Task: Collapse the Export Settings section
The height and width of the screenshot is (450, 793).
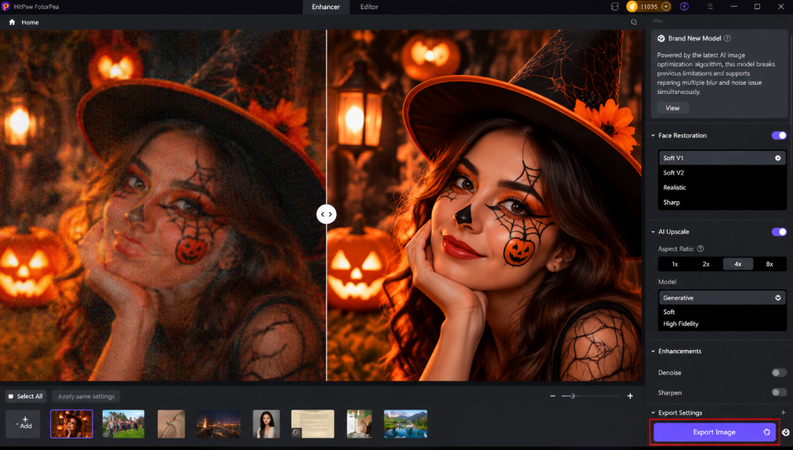Action: 653,413
